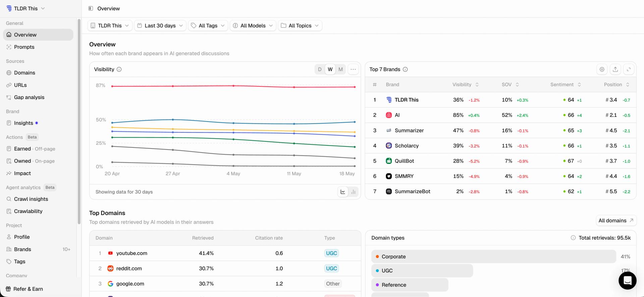This screenshot has height=297, width=644.
Task: Sort table by Sentiment column
Action: [566, 85]
